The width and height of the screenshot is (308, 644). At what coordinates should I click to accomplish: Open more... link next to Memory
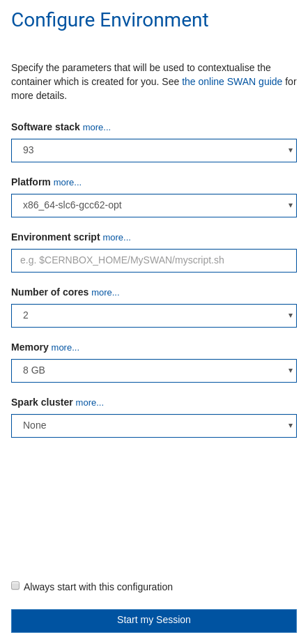(x=65, y=348)
